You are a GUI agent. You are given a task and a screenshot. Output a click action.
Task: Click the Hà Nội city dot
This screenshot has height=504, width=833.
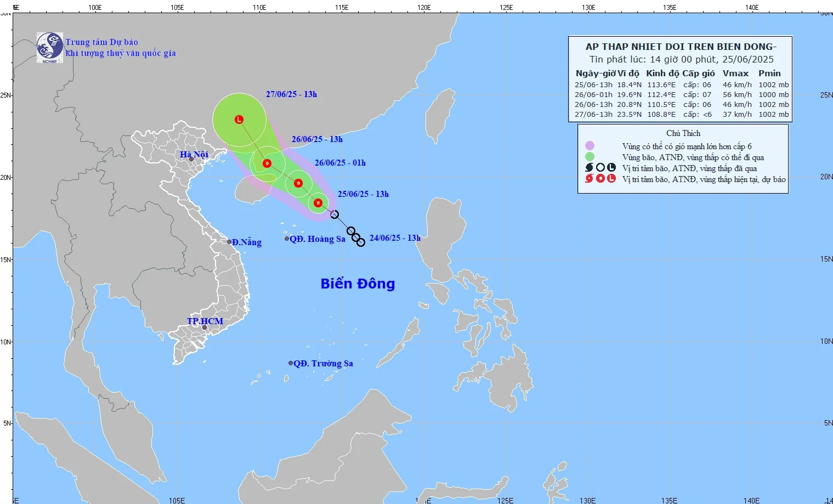(191, 159)
